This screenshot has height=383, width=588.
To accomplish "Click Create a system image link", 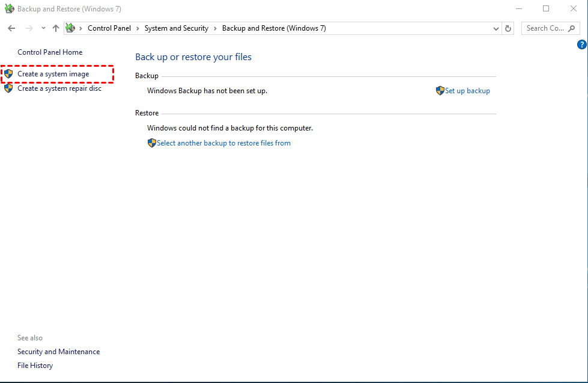I will (x=53, y=74).
